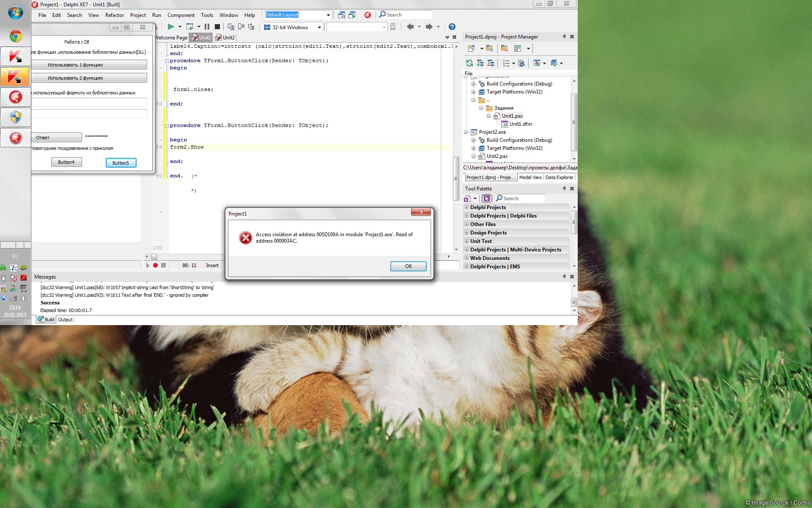Click the blue Help question mark icon
Viewport: 812px width, 508px height.
[452, 27]
